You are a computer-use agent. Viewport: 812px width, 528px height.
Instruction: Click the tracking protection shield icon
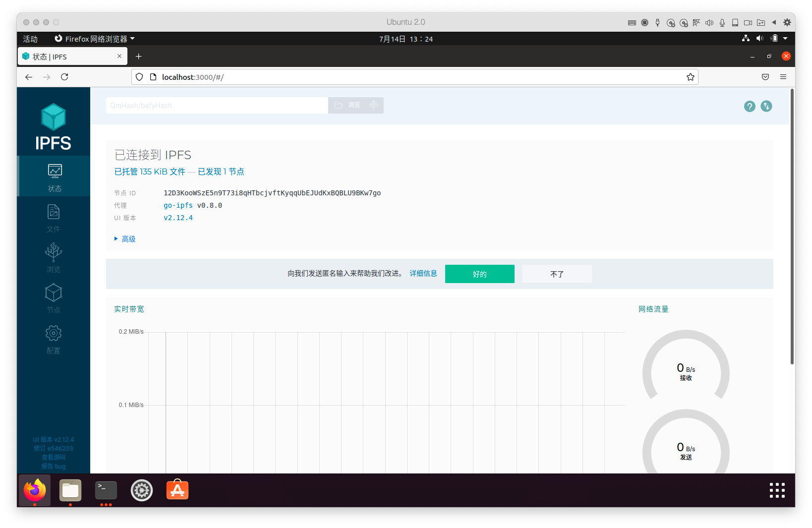(x=139, y=77)
